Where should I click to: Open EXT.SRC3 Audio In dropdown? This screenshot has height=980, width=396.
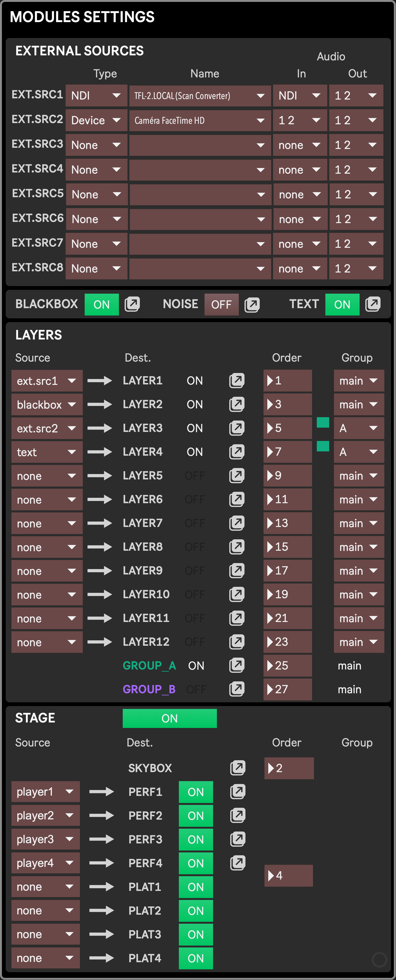click(300, 145)
